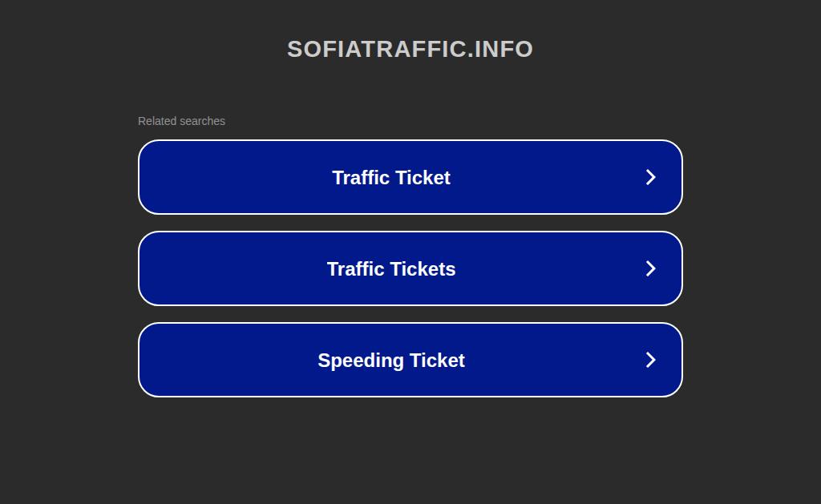Go to the plural Traffic Tickets result
Viewport: 821px width, 504px height.
pyautogui.click(x=410, y=268)
